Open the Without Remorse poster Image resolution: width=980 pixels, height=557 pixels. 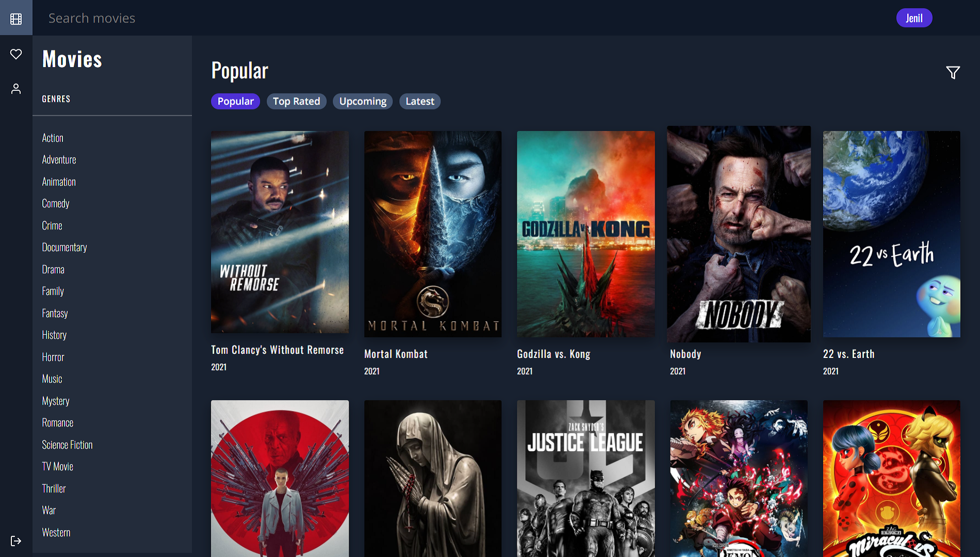(280, 232)
